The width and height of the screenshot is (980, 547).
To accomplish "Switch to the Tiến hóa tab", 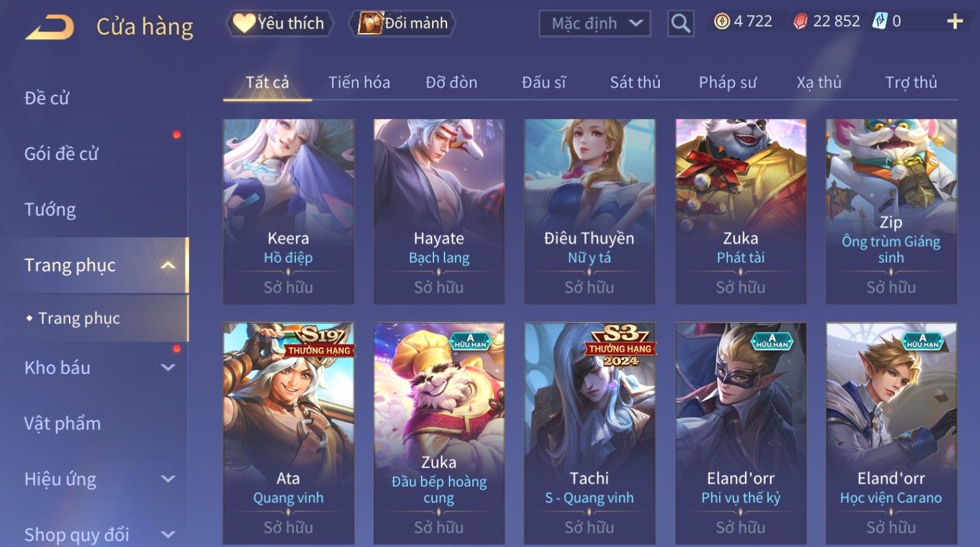I will tap(359, 83).
